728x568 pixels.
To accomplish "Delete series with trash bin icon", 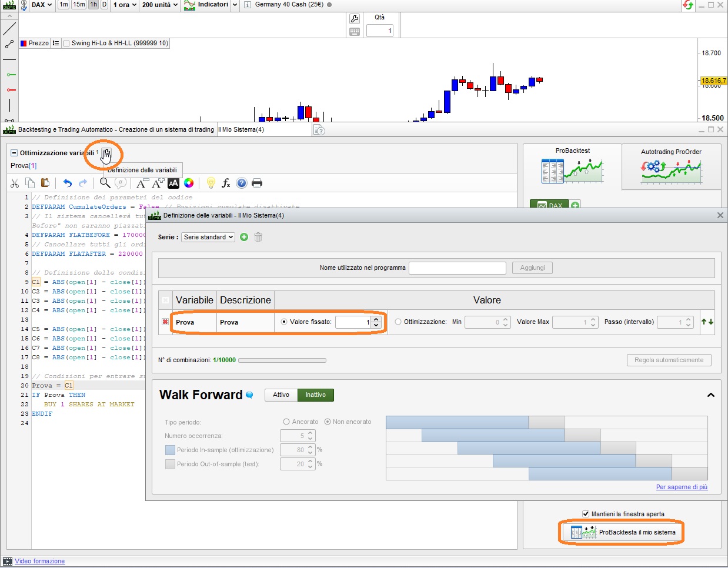I will pos(258,237).
